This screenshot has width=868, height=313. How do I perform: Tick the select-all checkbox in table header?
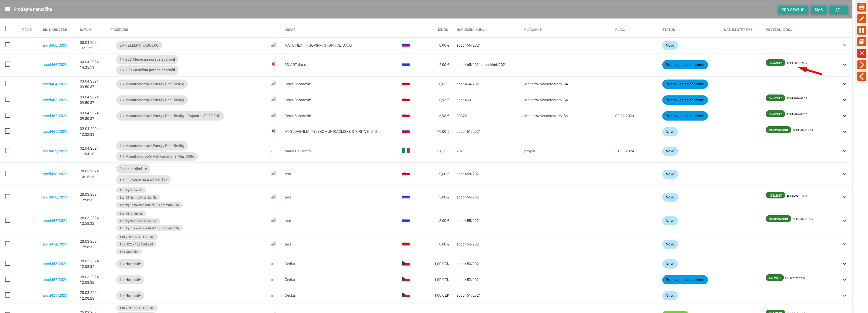click(x=8, y=29)
